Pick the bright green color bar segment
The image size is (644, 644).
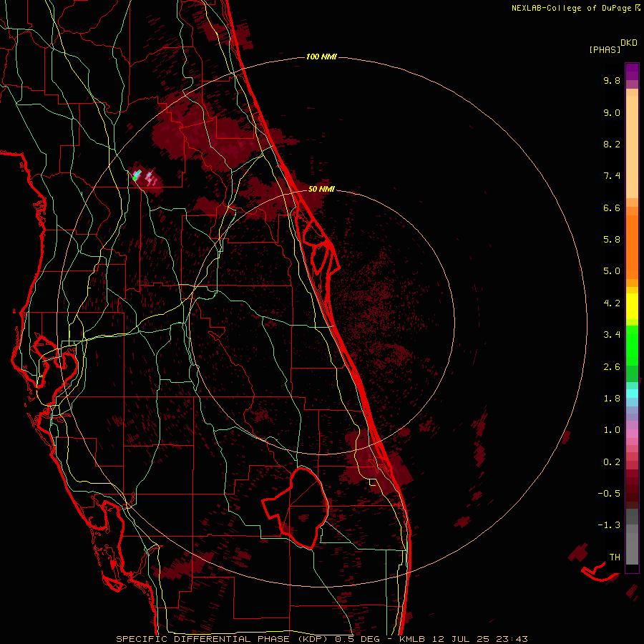pos(632,345)
